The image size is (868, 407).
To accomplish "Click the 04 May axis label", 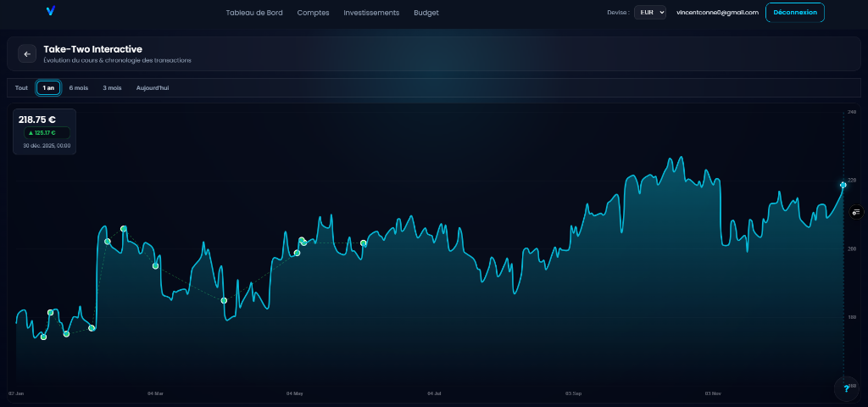I will coord(295,393).
